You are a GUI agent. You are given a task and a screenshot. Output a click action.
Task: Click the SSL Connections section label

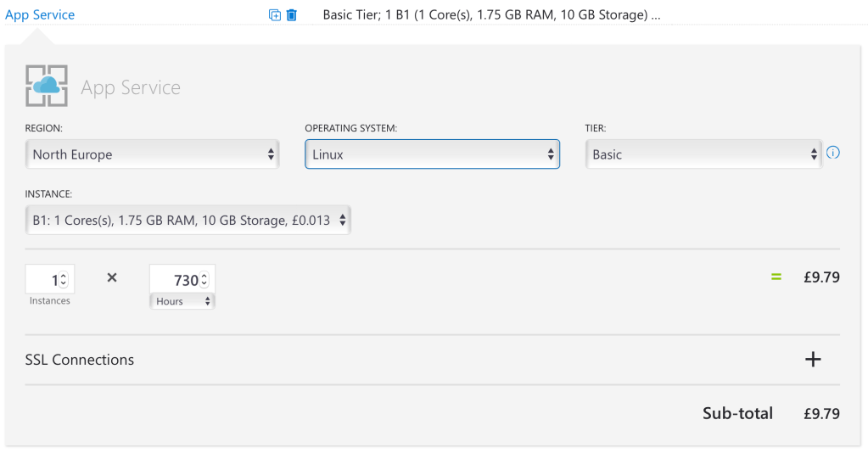click(x=80, y=360)
